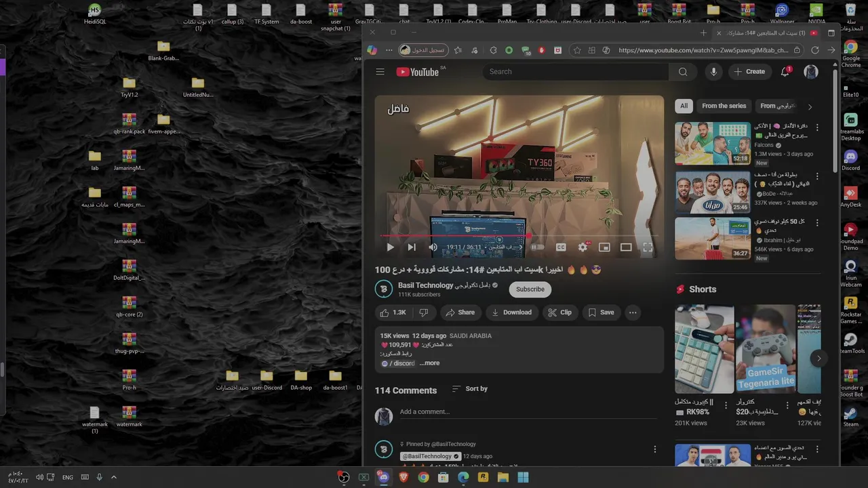Reload page in Edge browser
The image size is (868, 488).
click(x=815, y=50)
